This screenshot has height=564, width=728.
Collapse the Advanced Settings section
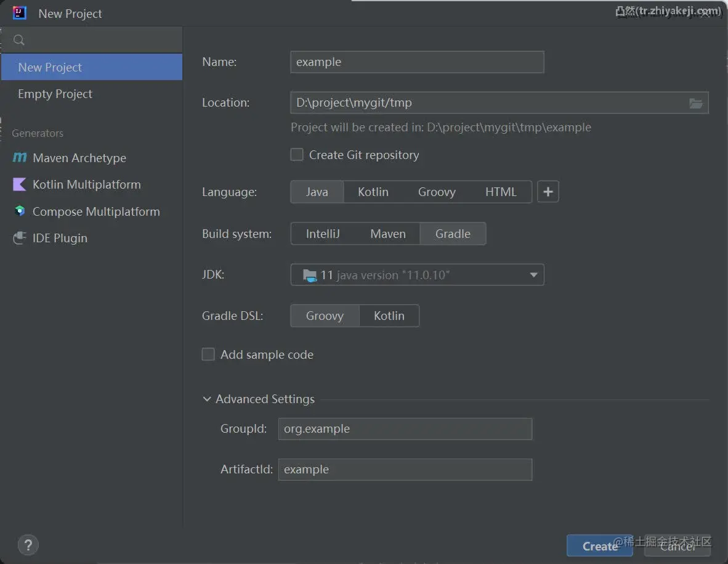(207, 399)
